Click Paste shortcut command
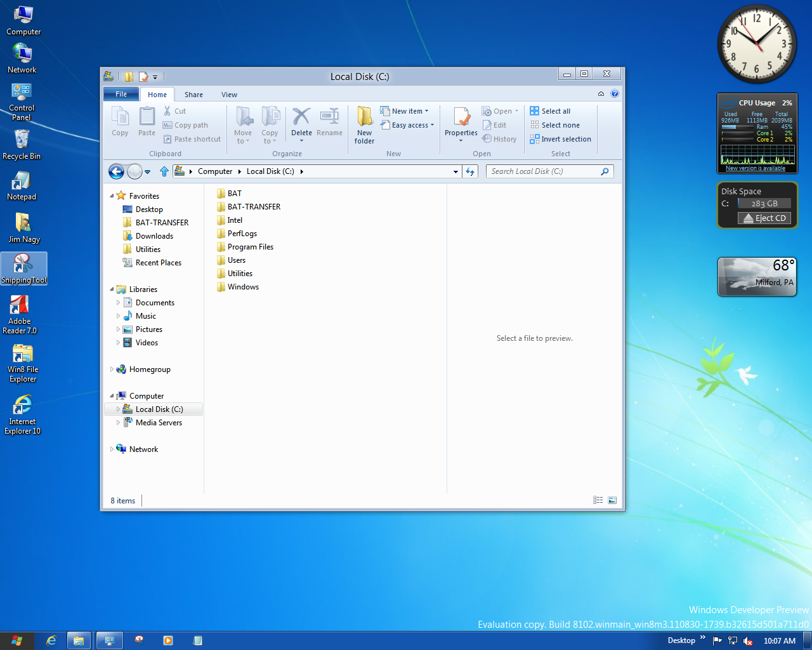812x650 pixels. (x=192, y=139)
